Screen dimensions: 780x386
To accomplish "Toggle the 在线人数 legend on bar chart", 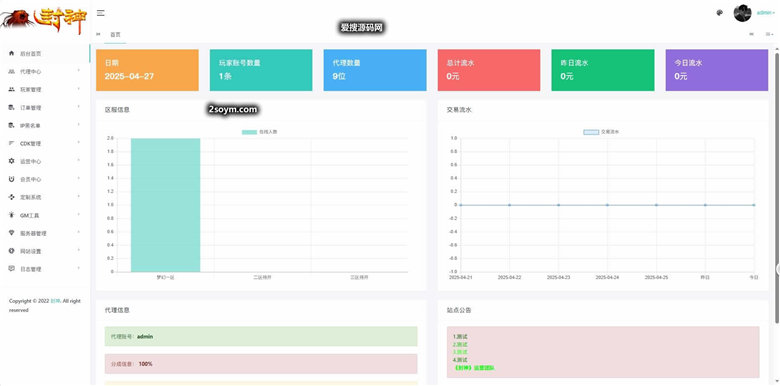I will pyautogui.click(x=260, y=132).
